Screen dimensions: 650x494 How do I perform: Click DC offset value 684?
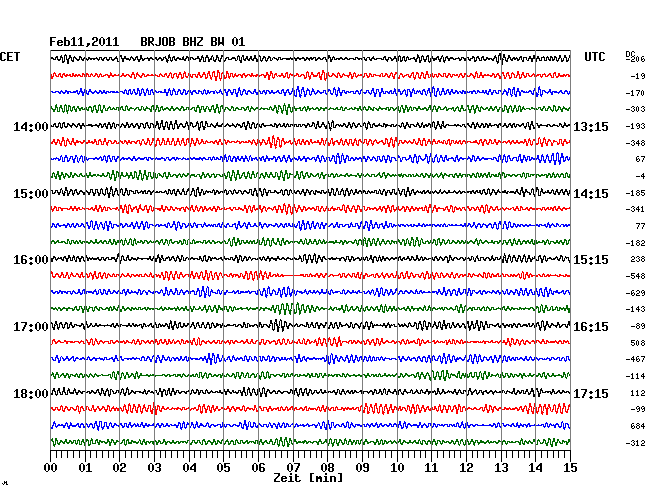click(x=638, y=426)
